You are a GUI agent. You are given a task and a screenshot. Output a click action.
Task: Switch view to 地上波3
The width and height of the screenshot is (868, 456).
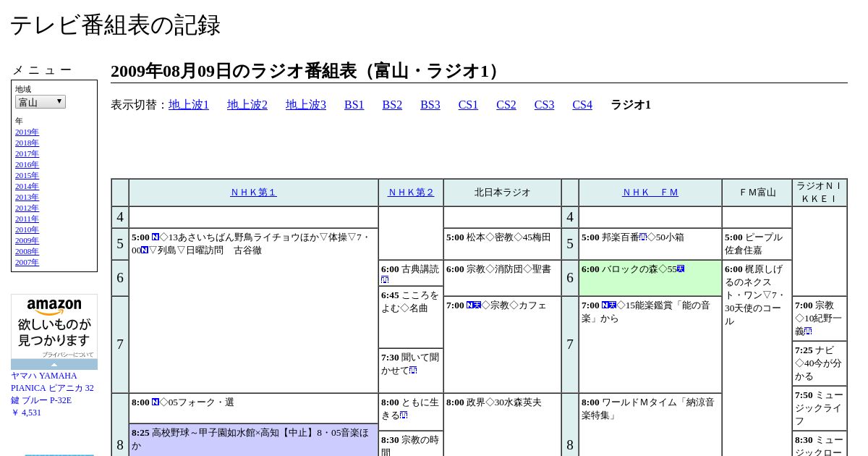coord(306,105)
